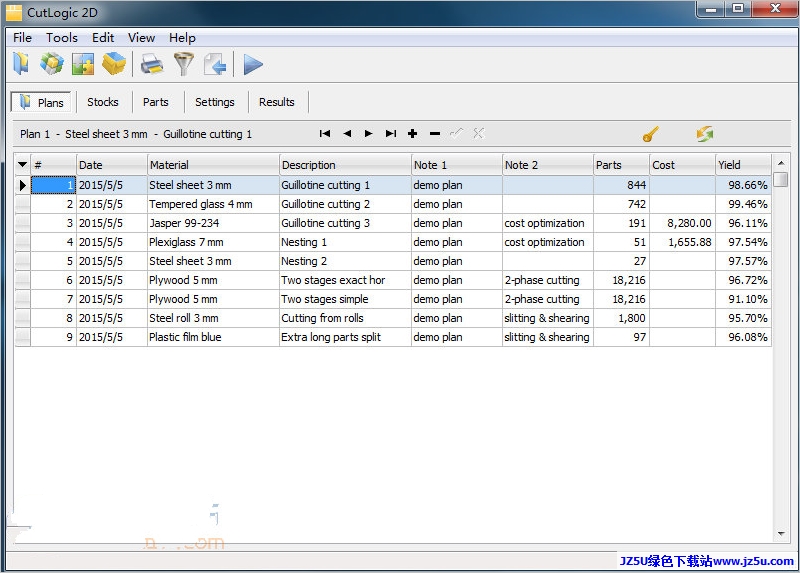Viewport: 800px width, 573px height.
Task: Click the 1,800 parts cell
Action: pos(621,318)
